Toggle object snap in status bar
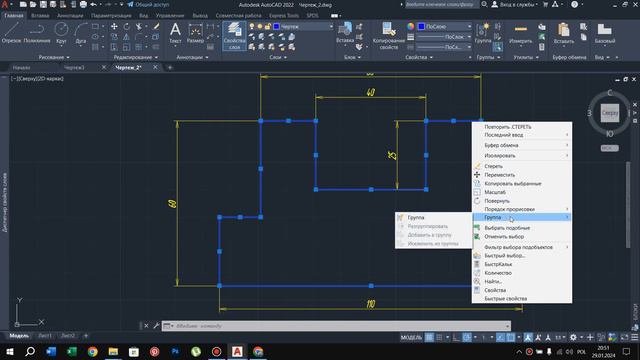Image resolution: width=640 pixels, height=360 pixels. coord(511,337)
